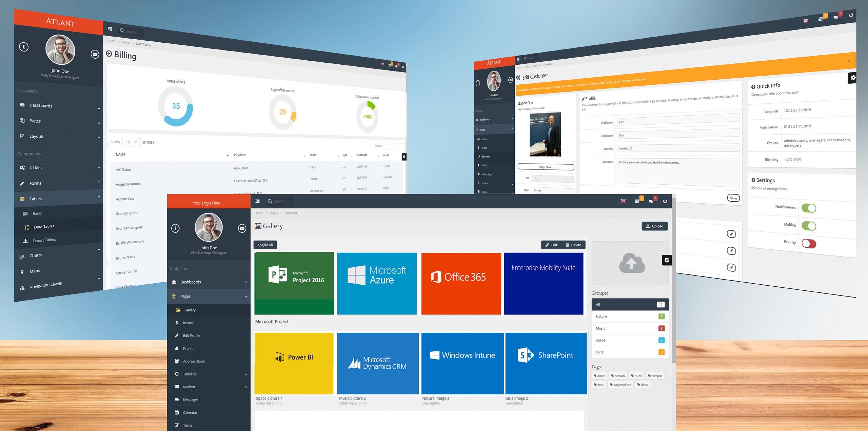Enable the Priority switch
Screen dimensions: 868x431
pyautogui.click(x=809, y=244)
